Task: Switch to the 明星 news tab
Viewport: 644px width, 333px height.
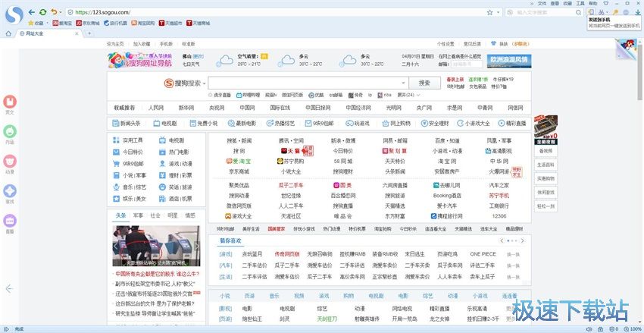Action: (173, 215)
